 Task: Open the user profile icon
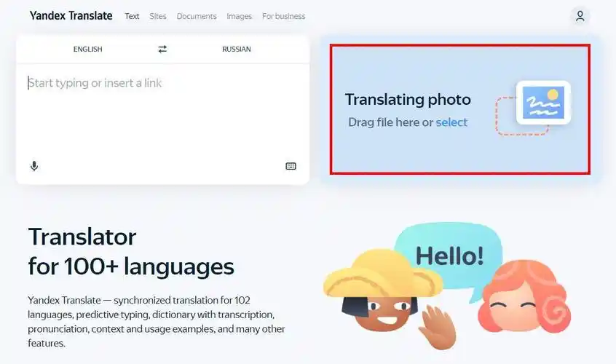[x=580, y=16]
